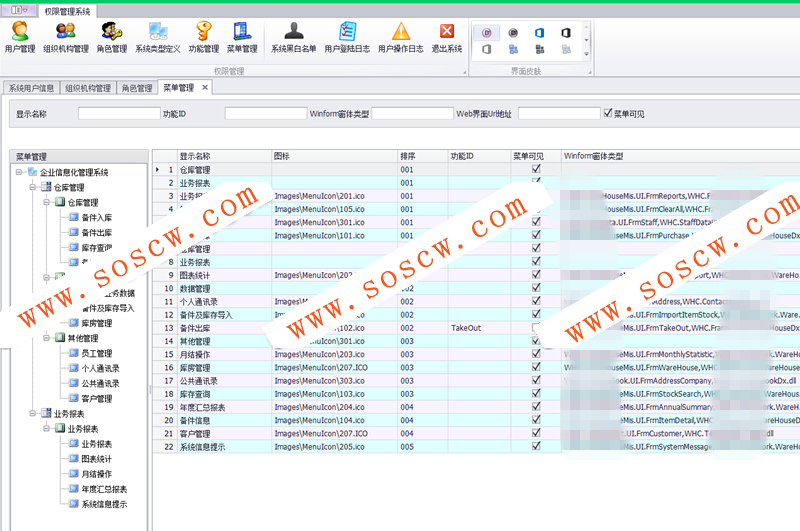Toggle 菜单可见 checkbox for row 11 个人通讯录

pos(536,301)
